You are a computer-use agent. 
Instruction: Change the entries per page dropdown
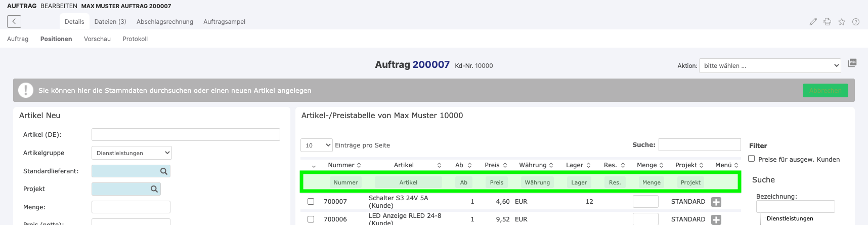click(x=317, y=145)
